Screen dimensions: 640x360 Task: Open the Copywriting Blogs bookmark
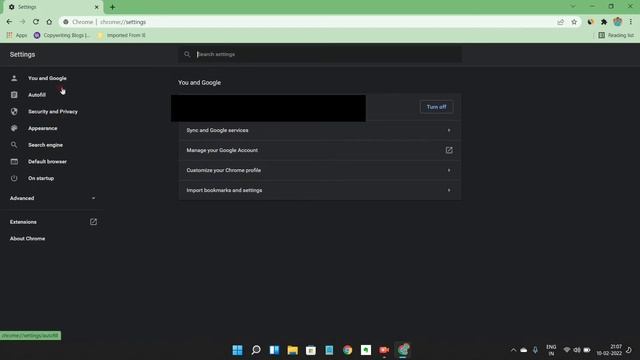pyautogui.click(x=62, y=36)
